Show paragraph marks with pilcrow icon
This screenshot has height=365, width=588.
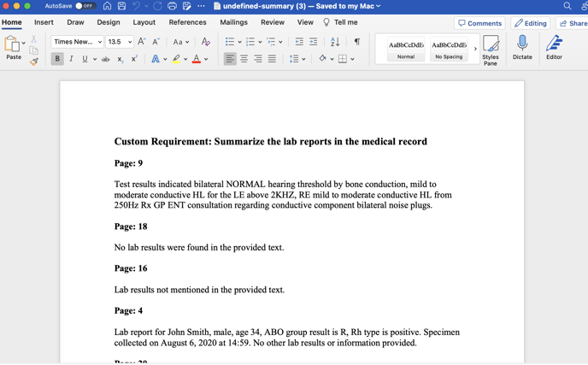[356, 41]
